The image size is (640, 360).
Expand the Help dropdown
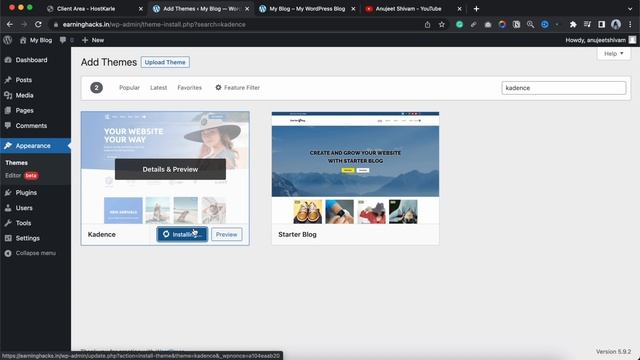pyautogui.click(x=614, y=53)
